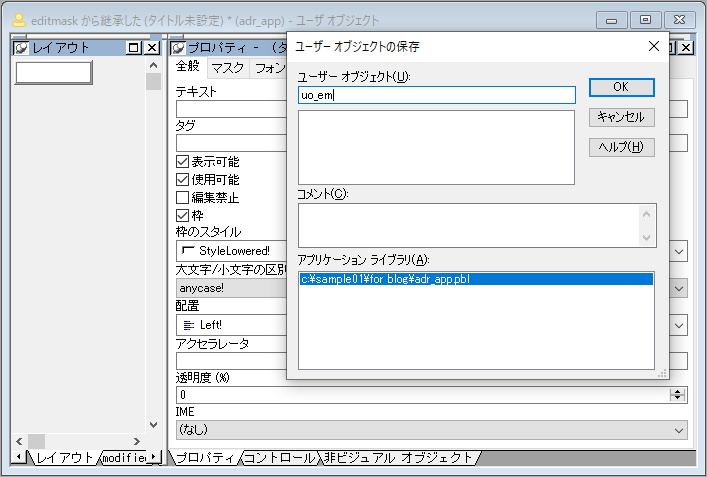This screenshot has height=477, width=707.
Task: Close the レイアウト panel
Action: coord(152,48)
